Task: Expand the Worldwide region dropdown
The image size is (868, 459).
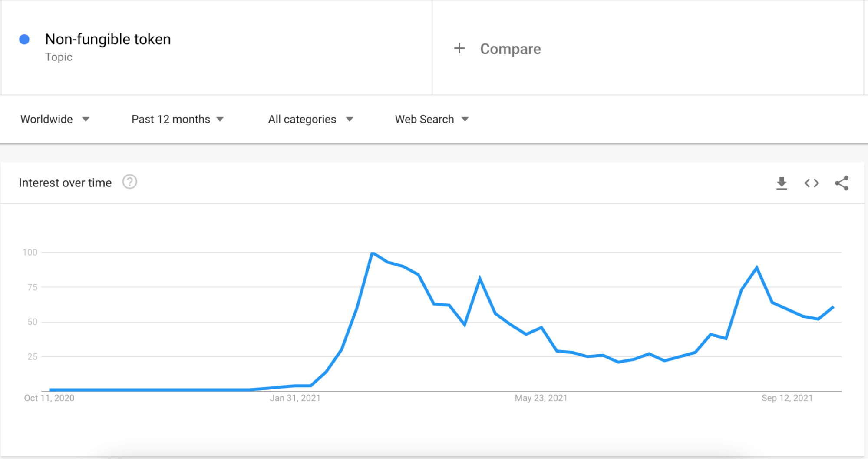Action: click(x=55, y=119)
